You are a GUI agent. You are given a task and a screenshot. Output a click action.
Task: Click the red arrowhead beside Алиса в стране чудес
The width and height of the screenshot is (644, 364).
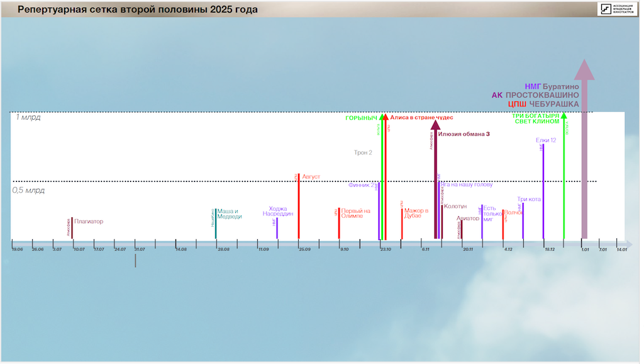click(x=386, y=117)
